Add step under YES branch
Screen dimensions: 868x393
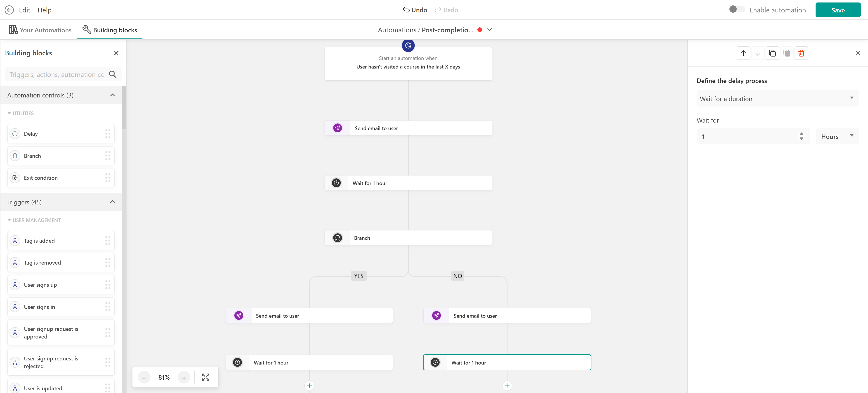click(x=309, y=386)
